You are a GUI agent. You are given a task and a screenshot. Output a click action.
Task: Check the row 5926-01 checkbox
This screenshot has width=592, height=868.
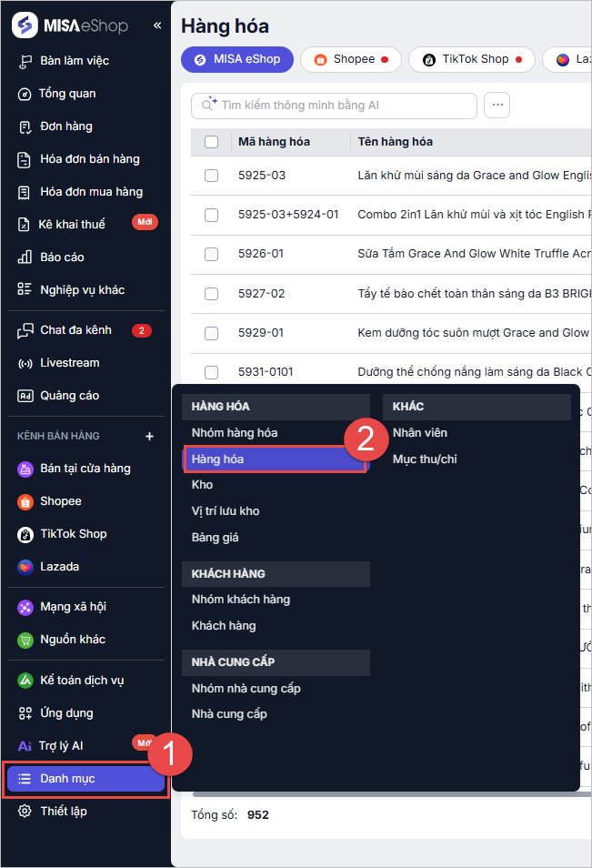211,254
